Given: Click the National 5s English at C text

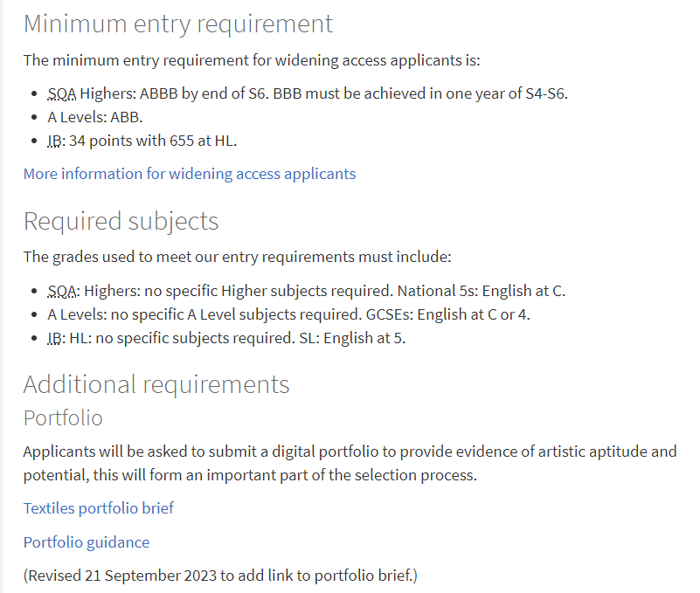Looking at the screenshot, I should [x=482, y=291].
